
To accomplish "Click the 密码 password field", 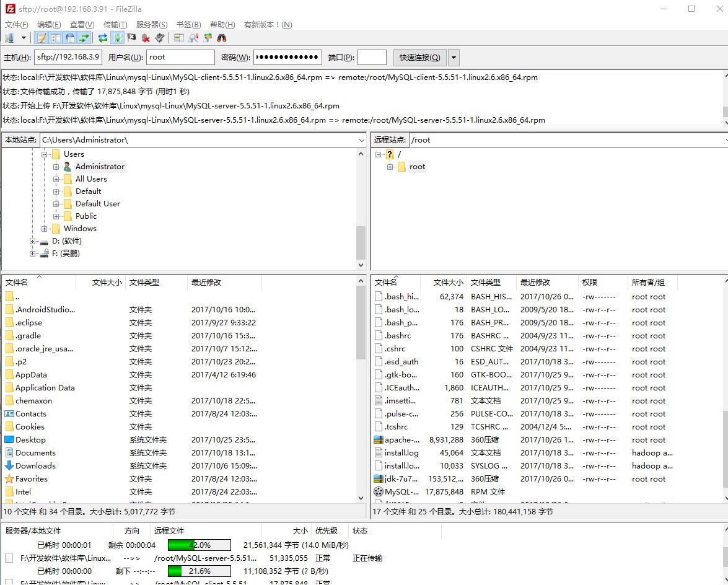I will 288,57.
